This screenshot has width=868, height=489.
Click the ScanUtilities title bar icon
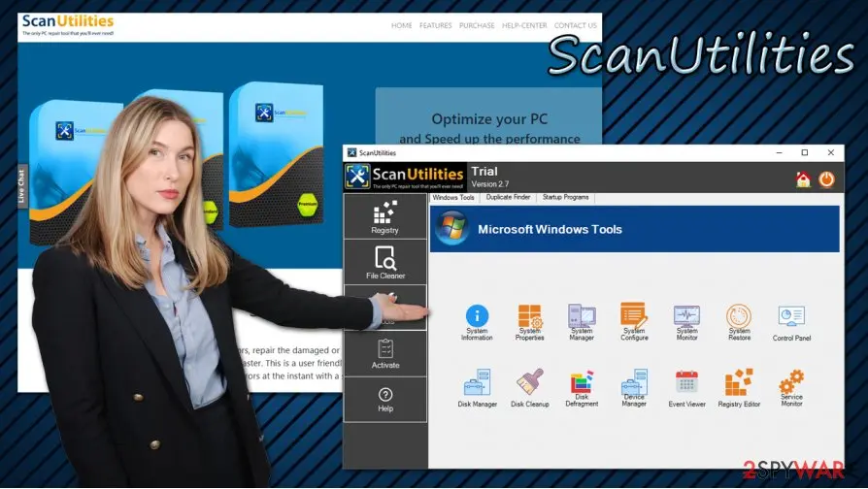coord(351,152)
